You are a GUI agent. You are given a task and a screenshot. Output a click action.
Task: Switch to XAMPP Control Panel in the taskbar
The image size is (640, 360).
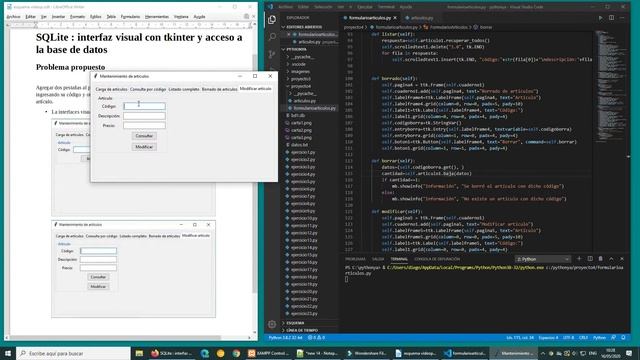tap(268, 353)
